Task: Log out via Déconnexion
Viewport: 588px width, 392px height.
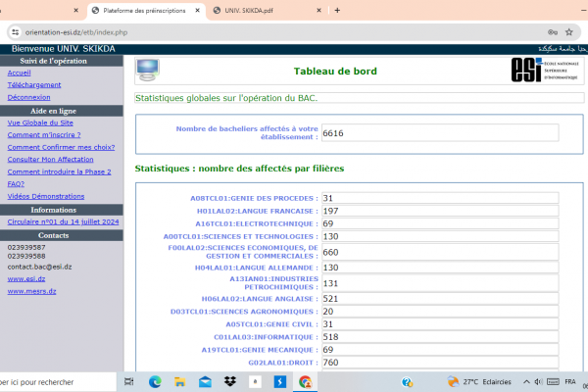Action: pos(28,98)
